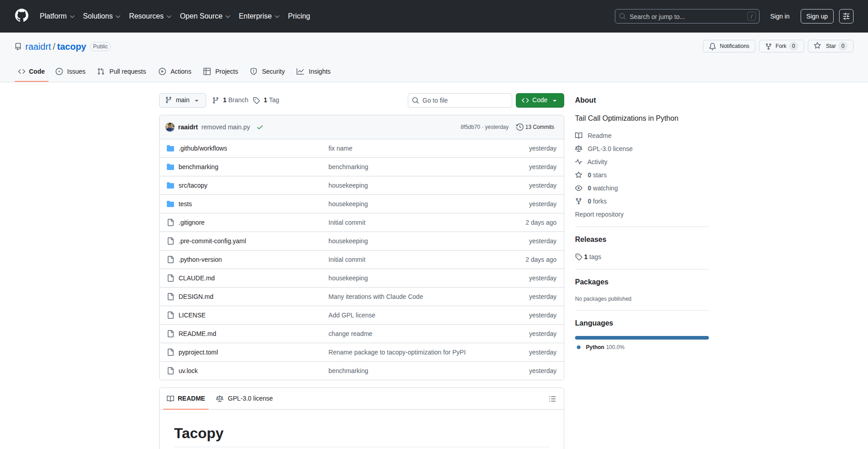
Task: Open the README outline list icon
Action: (x=552, y=399)
